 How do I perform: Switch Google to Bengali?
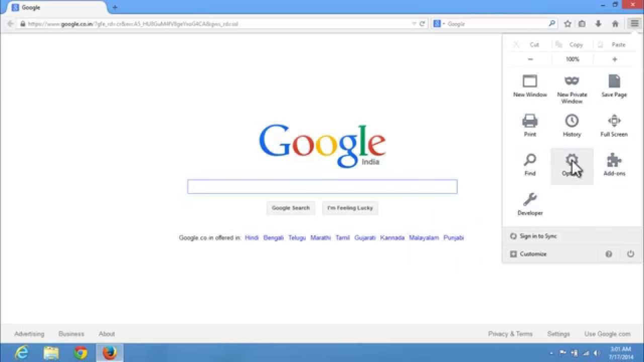pyautogui.click(x=274, y=238)
